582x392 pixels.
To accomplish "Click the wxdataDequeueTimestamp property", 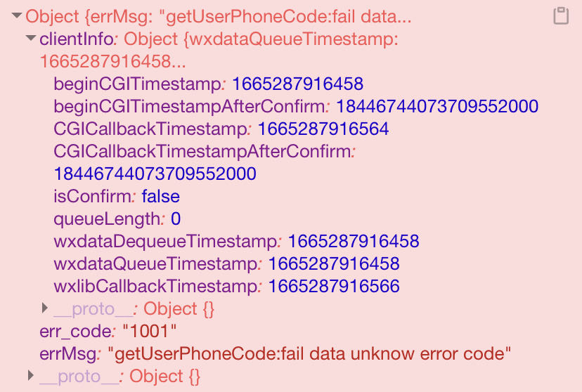I will coord(165,242).
